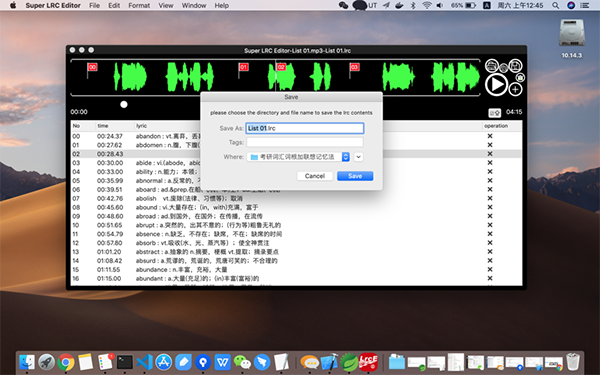Delete row 01 with its X icon
Screen dimensions: 600x375
tap(490, 145)
